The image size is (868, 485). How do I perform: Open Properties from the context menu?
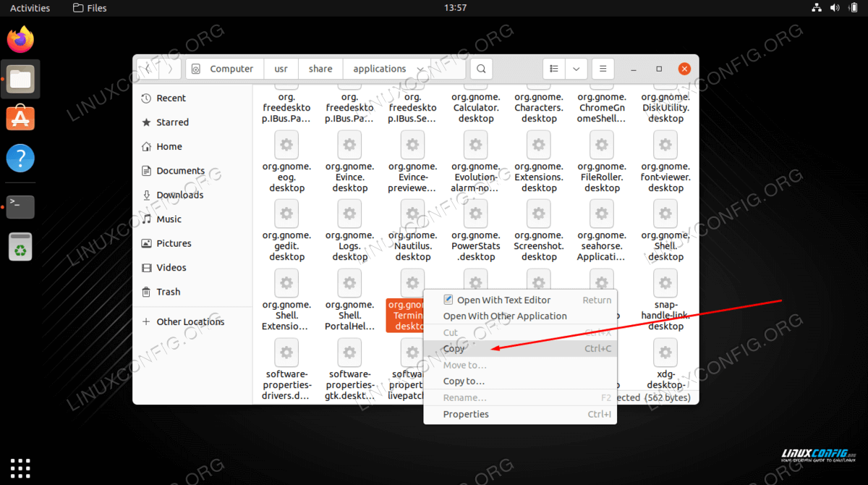pyautogui.click(x=520, y=414)
